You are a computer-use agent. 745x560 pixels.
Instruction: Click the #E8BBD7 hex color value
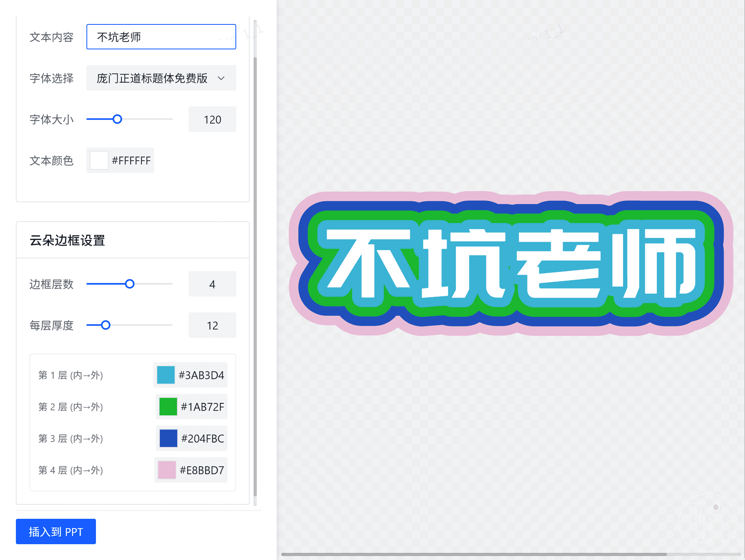click(x=202, y=470)
